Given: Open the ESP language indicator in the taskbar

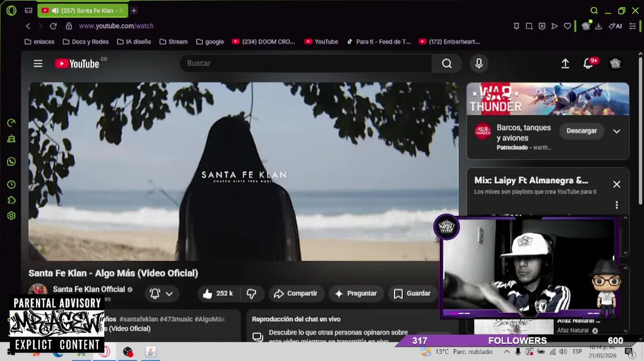Looking at the screenshot, I should [577, 351].
